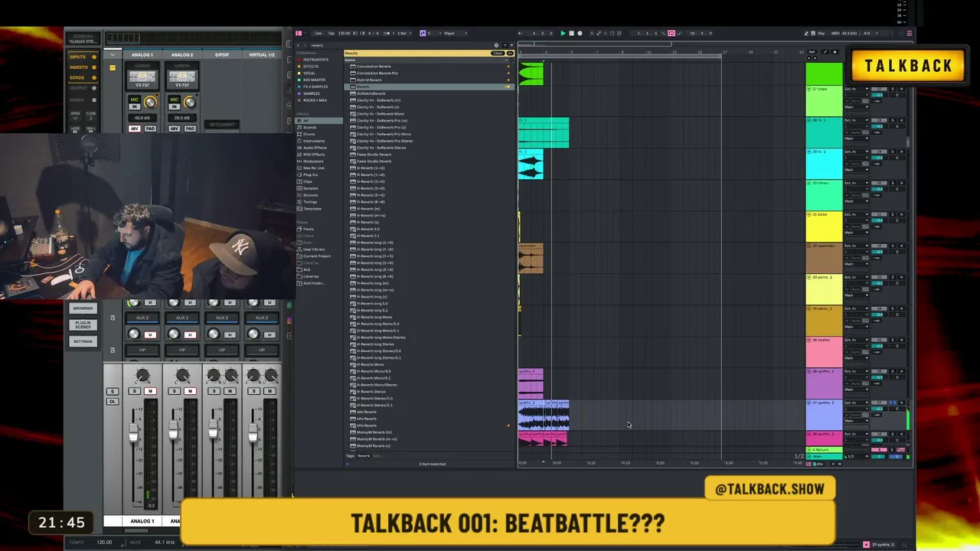Enable Link sync button
The height and width of the screenshot is (551, 980).
point(318,34)
